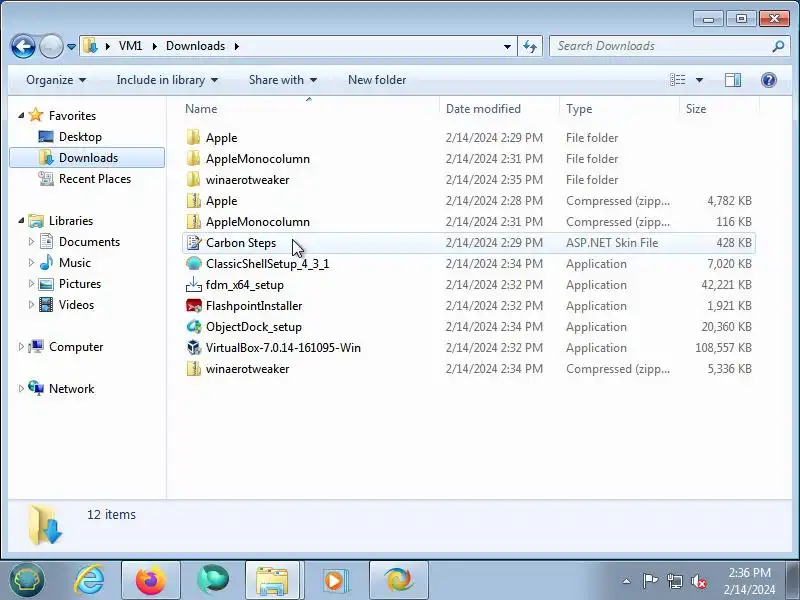Open Help with the question mark icon

(768, 80)
